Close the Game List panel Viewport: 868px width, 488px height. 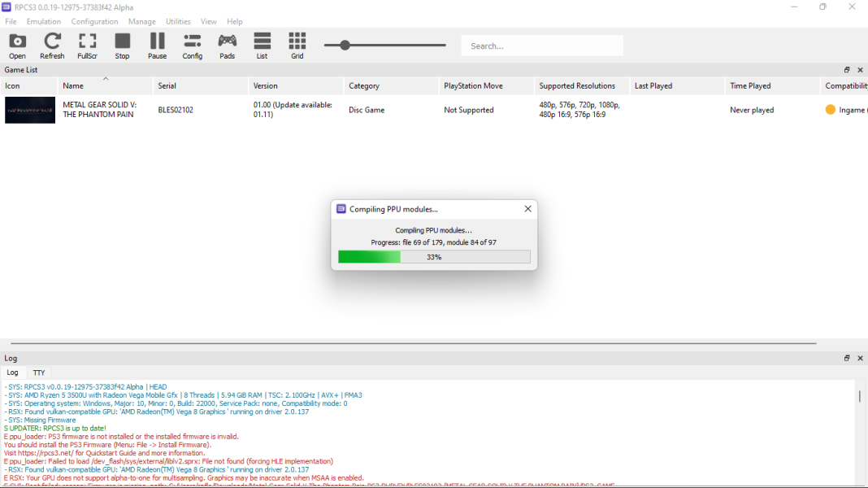(860, 70)
